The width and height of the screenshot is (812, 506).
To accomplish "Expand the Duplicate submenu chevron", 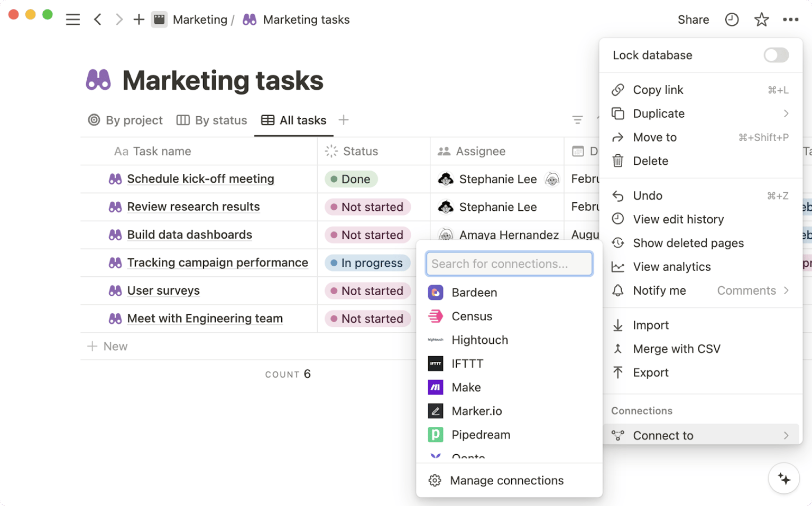I will coord(786,113).
